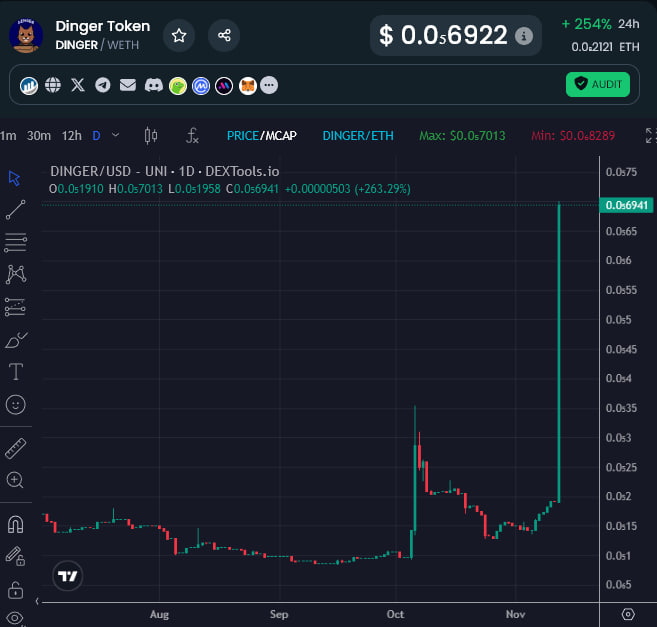Open the email envelope icon
Viewport: 657px width, 627px height.
point(128,85)
